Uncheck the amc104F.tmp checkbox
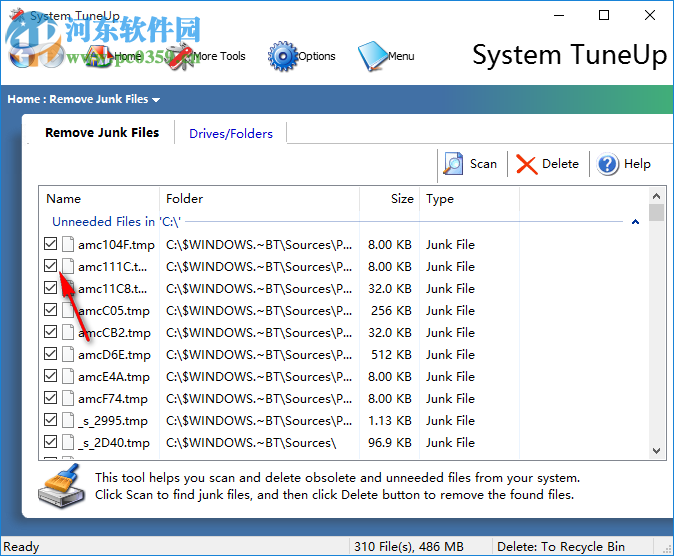This screenshot has height=556, width=674. coord(51,244)
